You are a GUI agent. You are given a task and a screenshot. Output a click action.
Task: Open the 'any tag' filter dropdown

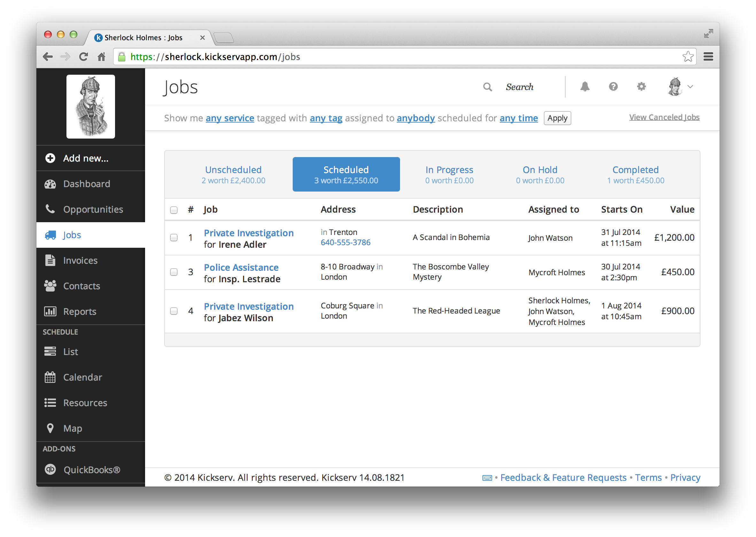pos(326,118)
